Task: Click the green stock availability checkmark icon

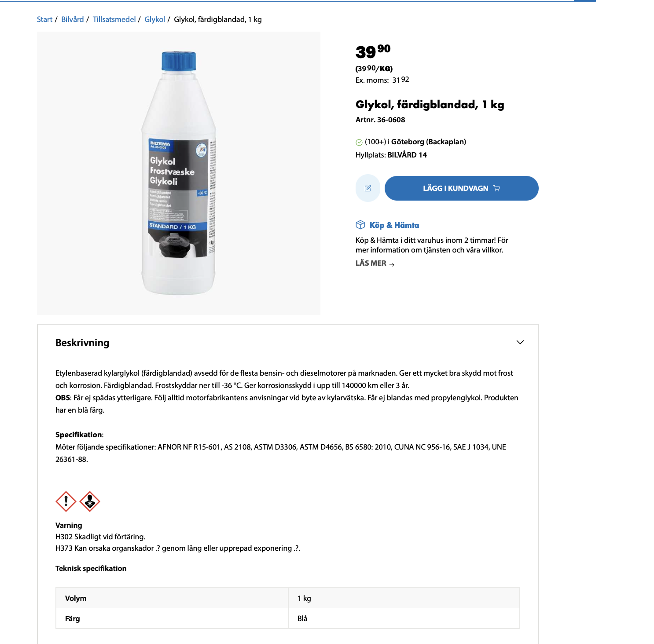Action: 359,142
